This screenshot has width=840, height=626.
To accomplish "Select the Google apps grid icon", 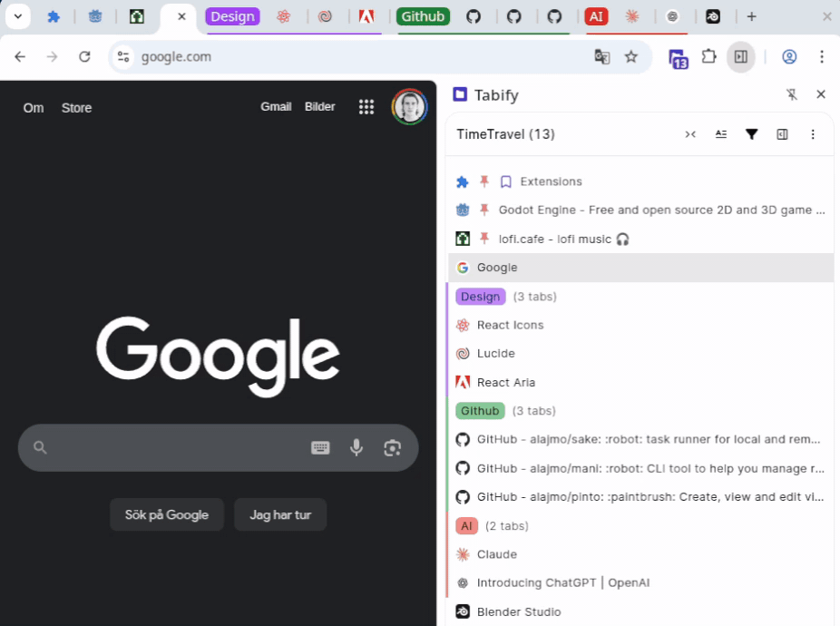I will pyautogui.click(x=366, y=106).
